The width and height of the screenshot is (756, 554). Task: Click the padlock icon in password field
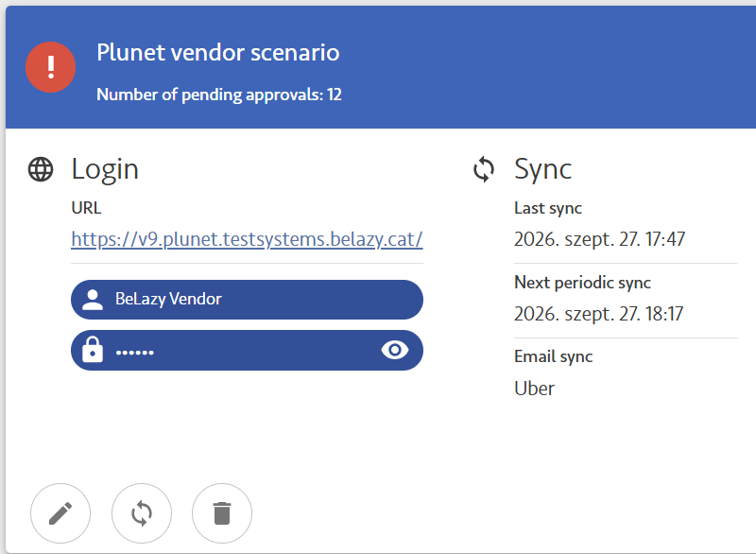(x=93, y=350)
